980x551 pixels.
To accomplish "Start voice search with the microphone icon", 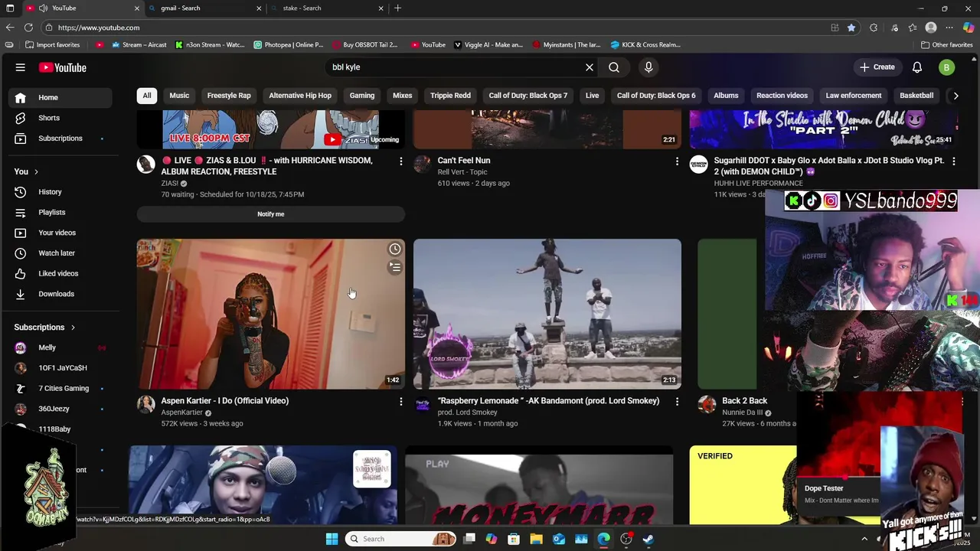I will 648,67.
